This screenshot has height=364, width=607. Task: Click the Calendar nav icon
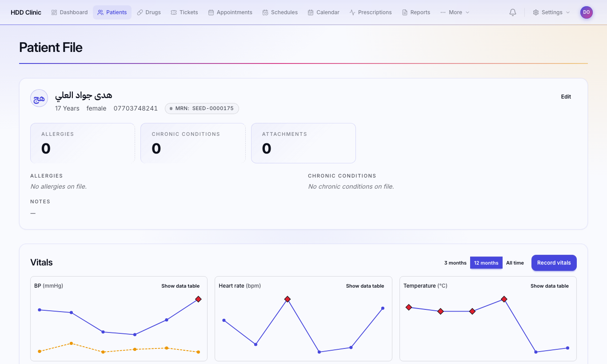311,12
